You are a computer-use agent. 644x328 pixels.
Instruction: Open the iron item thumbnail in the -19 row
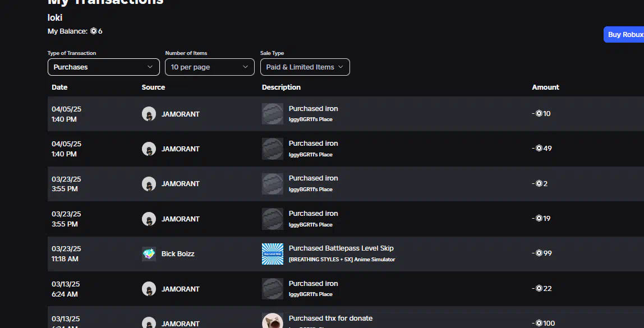point(273,219)
